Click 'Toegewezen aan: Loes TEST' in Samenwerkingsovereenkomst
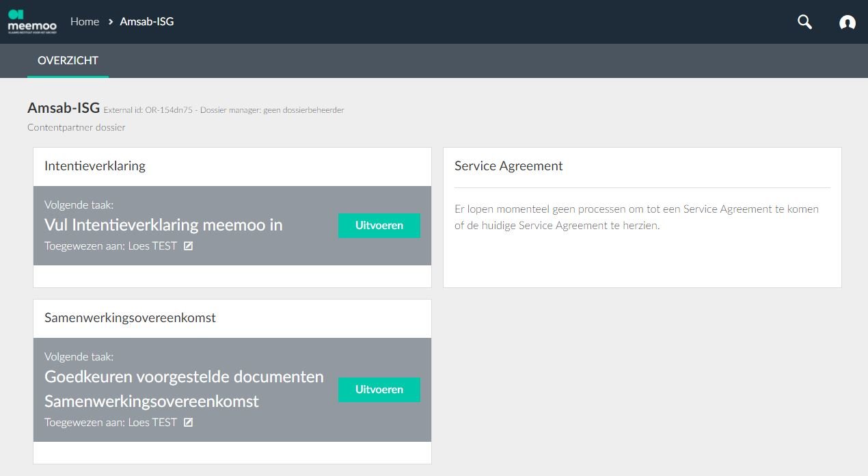The width and height of the screenshot is (868, 476). click(111, 423)
